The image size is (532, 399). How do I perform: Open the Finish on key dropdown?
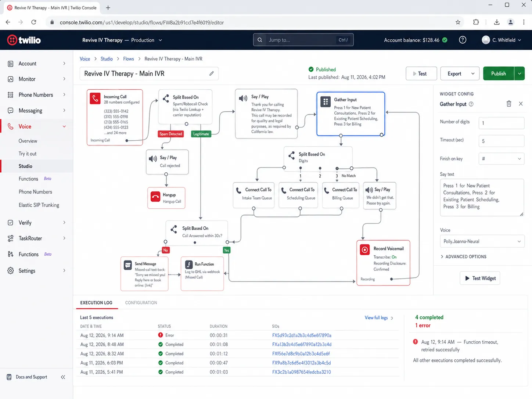502,159
